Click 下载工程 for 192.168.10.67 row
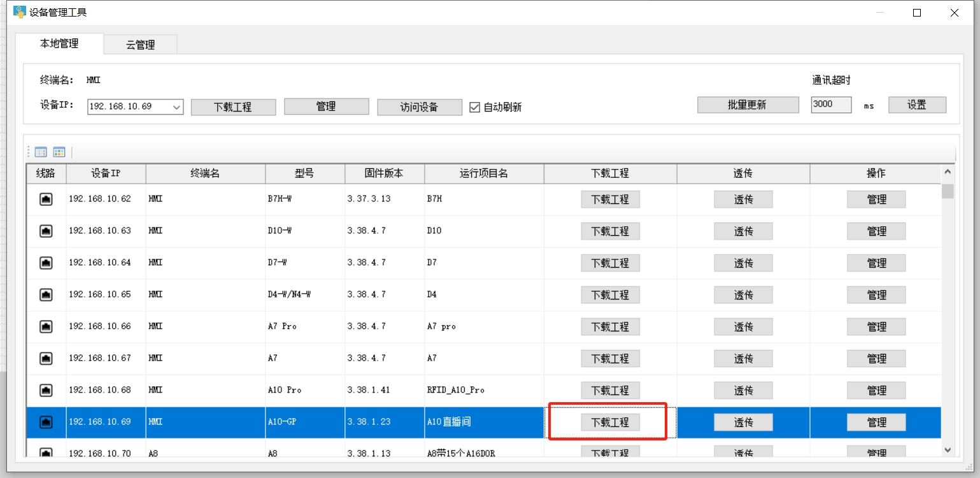The height and width of the screenshot is (478, 980). [610, 359]
